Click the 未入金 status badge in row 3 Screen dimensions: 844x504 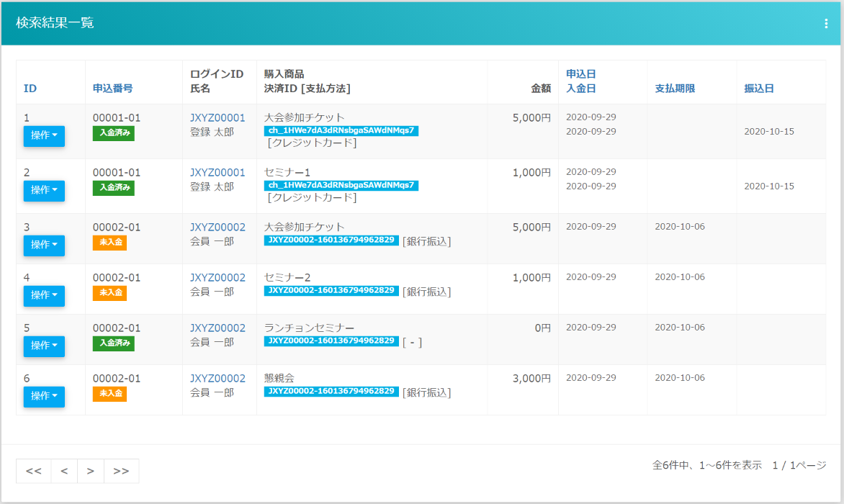tap(109, 243)
